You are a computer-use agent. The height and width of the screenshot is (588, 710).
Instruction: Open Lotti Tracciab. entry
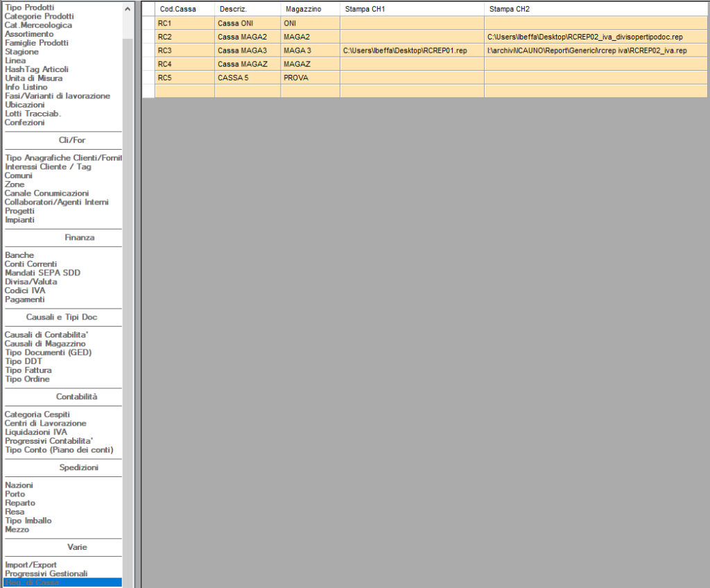tap(33, 114)
